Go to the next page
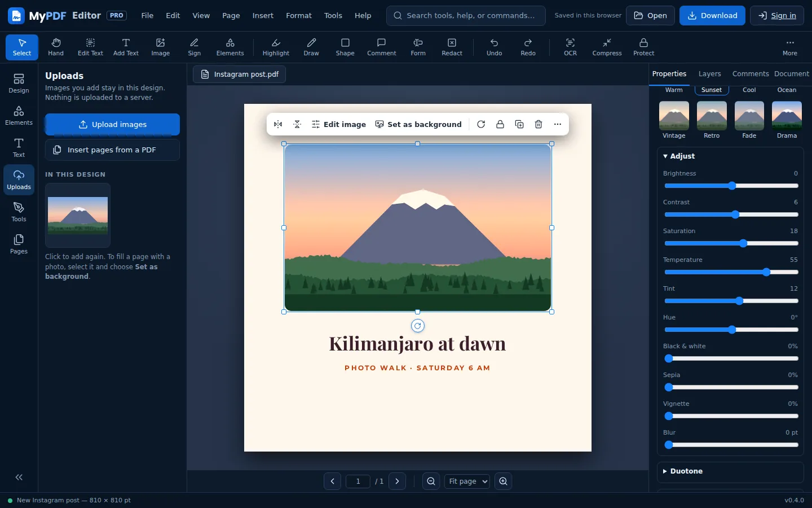The height and width of the screenshot is (508, 812). [397, 481]
